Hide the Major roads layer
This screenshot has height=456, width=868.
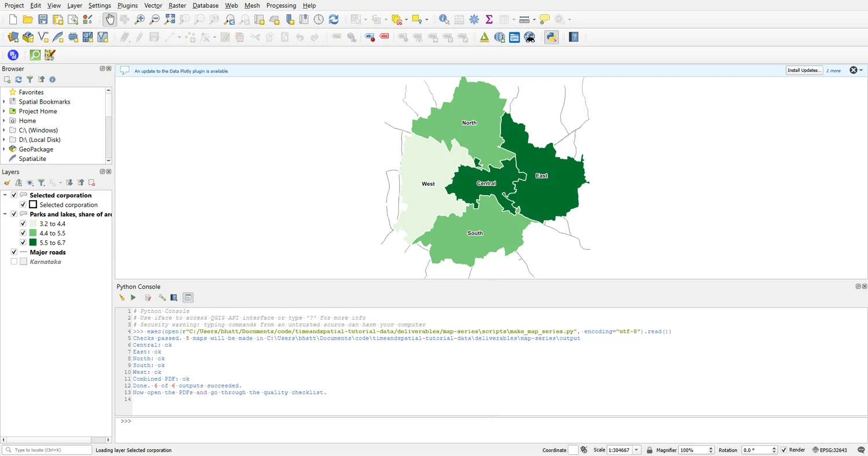click(14, 252)
